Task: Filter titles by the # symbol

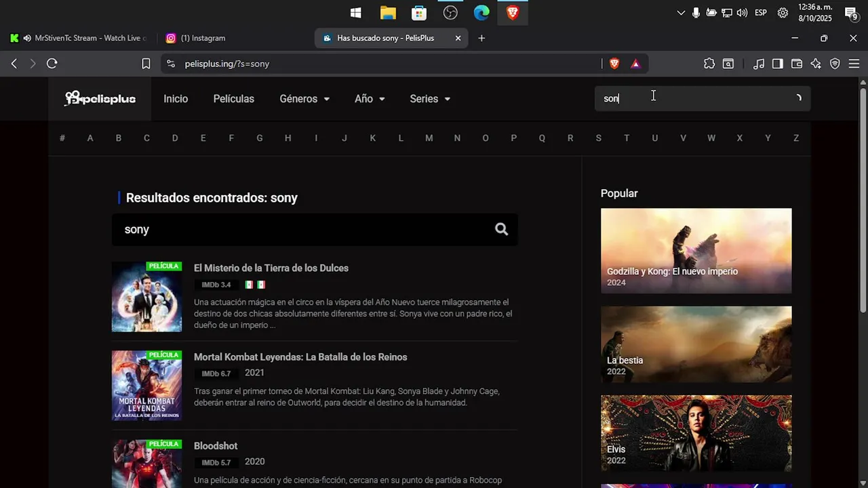Action: click(62, 138)
